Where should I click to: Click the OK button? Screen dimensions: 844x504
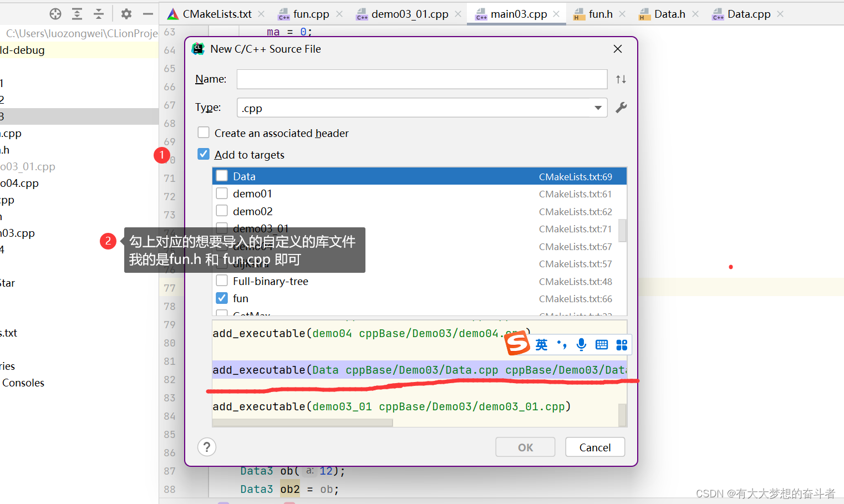pyautogui.click(x=525, y=447)
